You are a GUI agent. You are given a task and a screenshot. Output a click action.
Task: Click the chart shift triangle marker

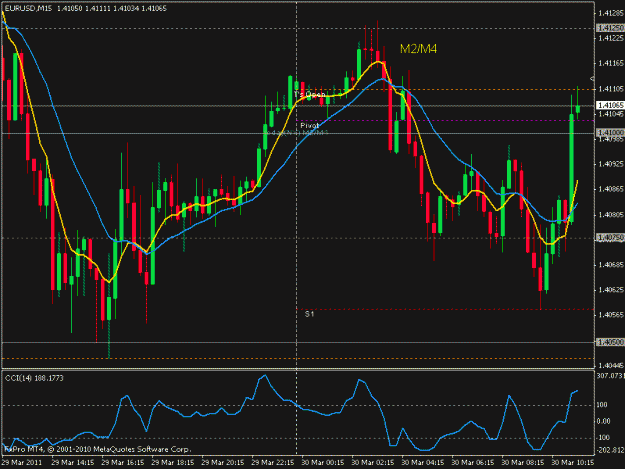(592, 79)
